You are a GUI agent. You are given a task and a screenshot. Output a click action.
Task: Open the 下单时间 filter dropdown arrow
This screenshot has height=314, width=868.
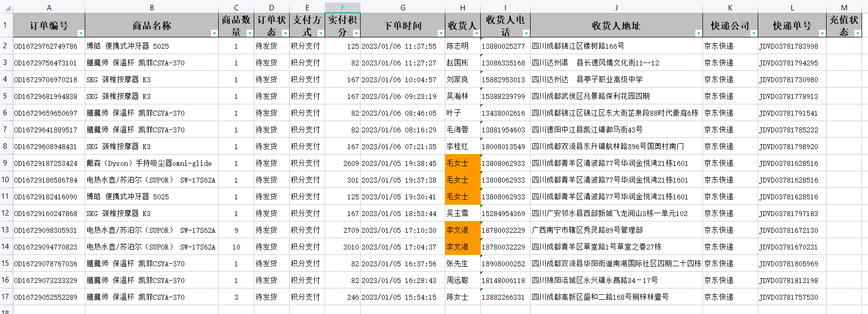coord(440,33)
